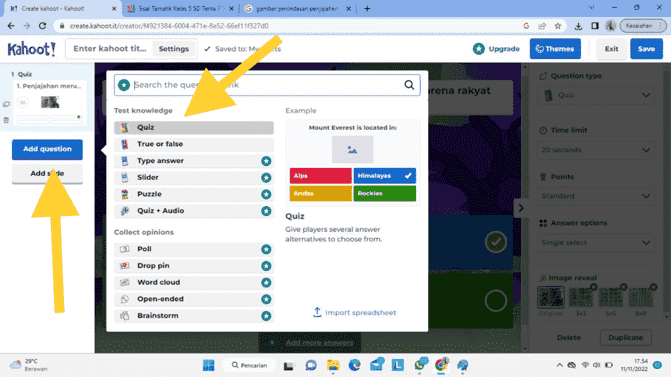This screenshot has width=671, height=377.
Task: Click the example image placeholder
Action: pos(352,149)
